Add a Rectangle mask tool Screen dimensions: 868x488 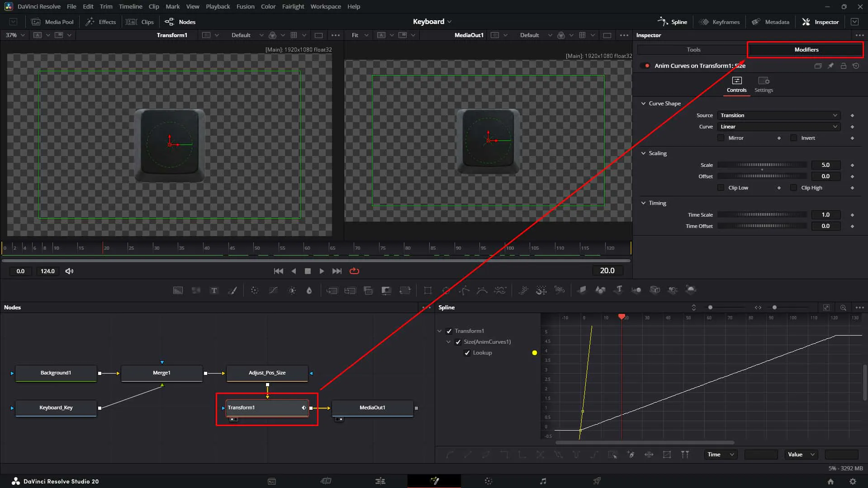[x=427, y=290]
